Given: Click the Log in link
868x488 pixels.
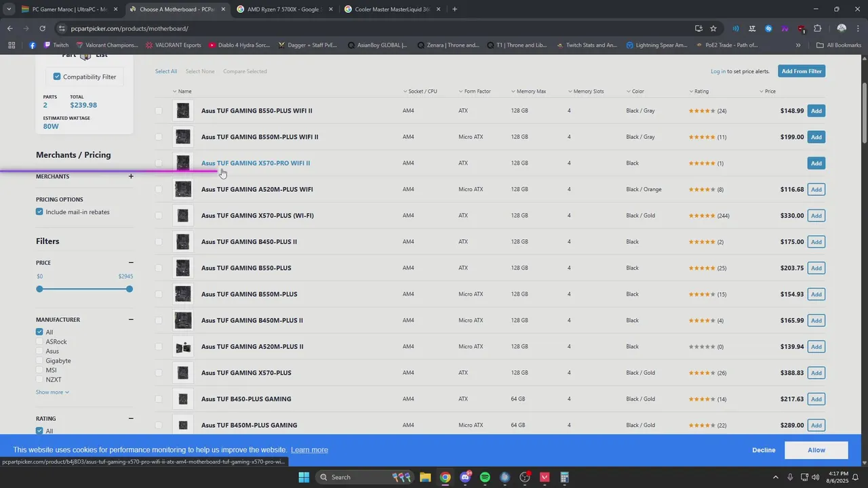Looking at the screenshot, I should 718,71.
